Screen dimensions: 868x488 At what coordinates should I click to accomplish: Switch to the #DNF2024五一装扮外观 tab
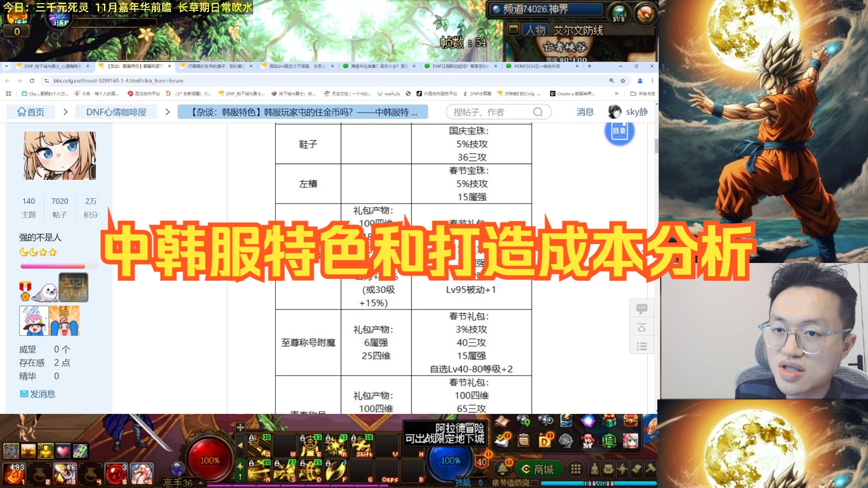[542, 66]
